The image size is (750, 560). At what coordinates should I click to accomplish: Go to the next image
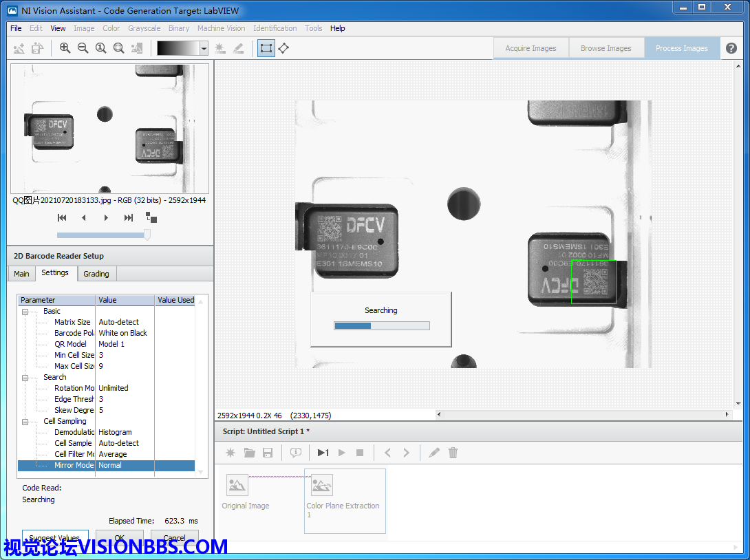106,217
